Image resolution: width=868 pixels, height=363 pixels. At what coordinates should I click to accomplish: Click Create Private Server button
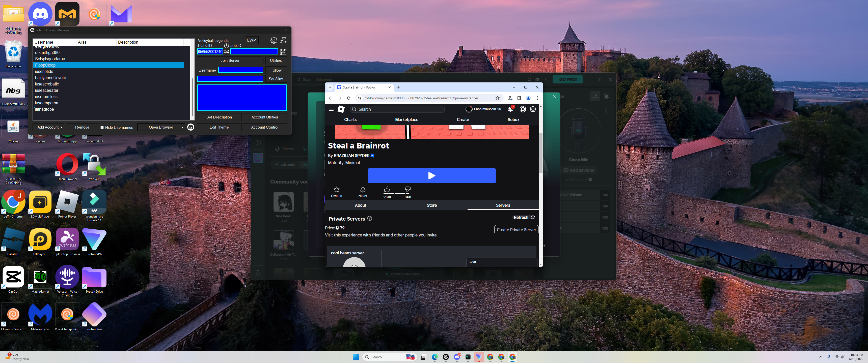coord(516,230)
